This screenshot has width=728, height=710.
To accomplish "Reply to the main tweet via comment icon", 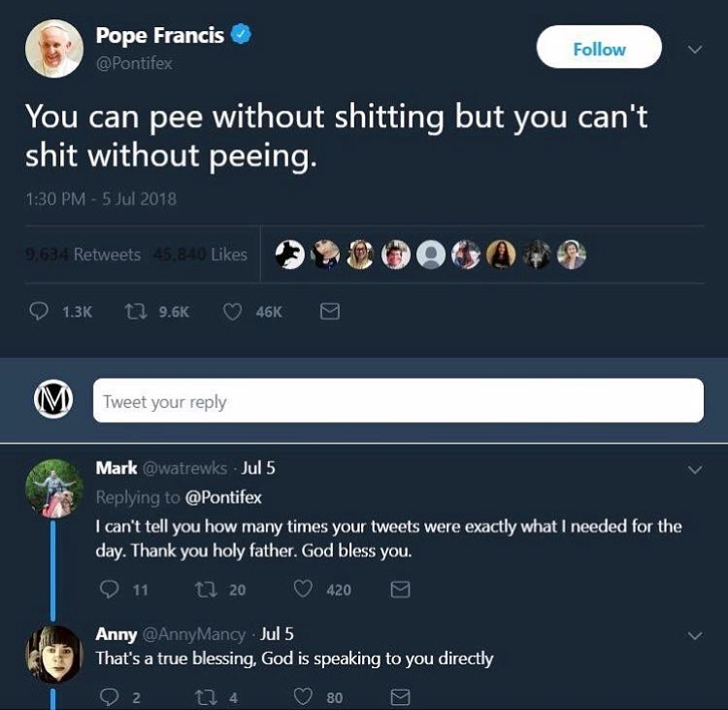I will [x=39, y=312].
